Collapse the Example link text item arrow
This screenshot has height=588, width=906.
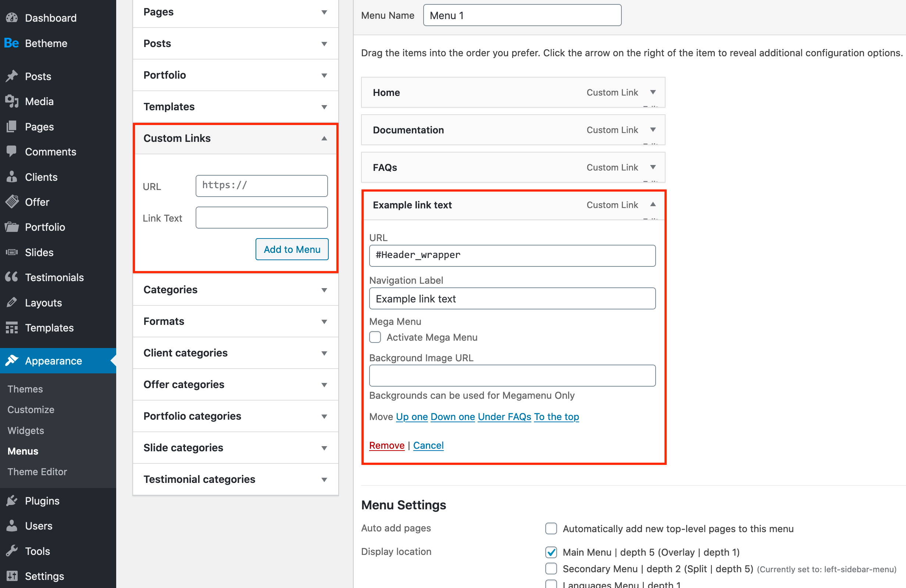(x=653, y=205)
